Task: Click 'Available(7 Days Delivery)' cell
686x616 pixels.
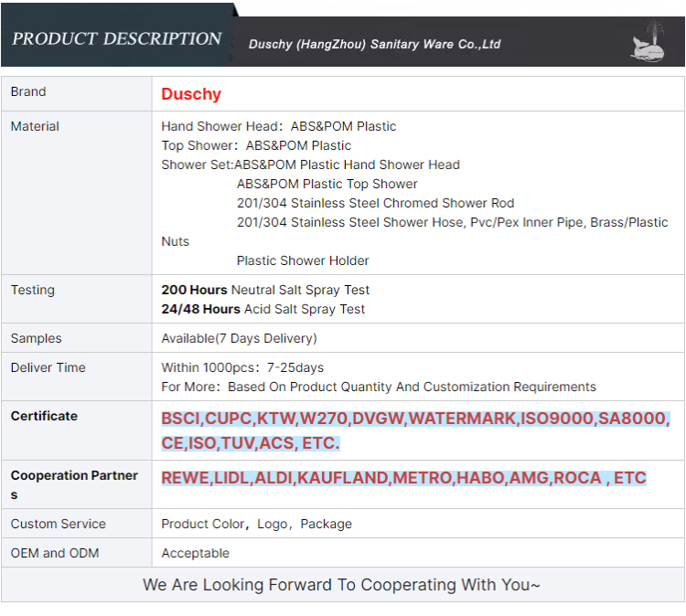Action: pyautogui.click(x=239, y=338)
